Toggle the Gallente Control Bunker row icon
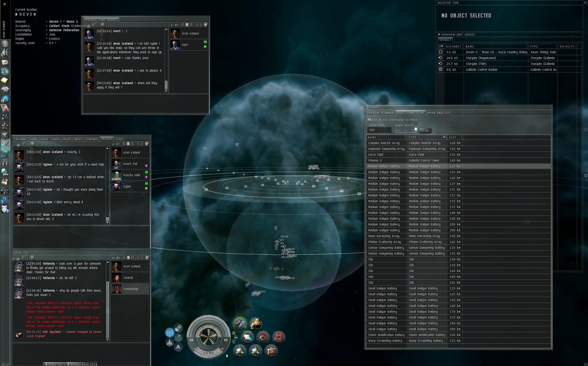The width and height of the screenshot is (588, 366). tap(441, 69)
